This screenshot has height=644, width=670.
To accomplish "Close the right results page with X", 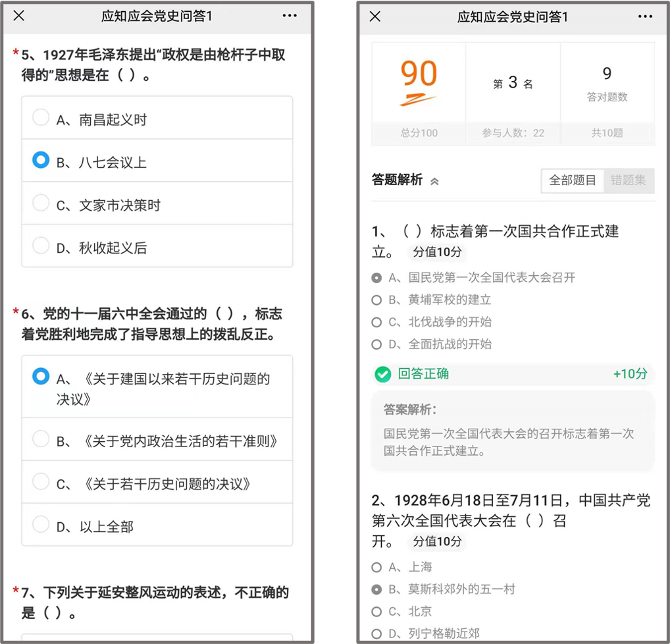I will pos(375,16).
